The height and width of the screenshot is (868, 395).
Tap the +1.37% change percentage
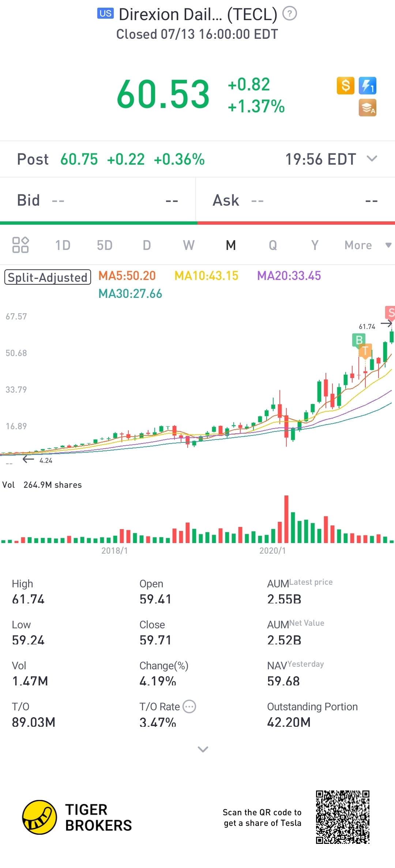tap(256, 106)
